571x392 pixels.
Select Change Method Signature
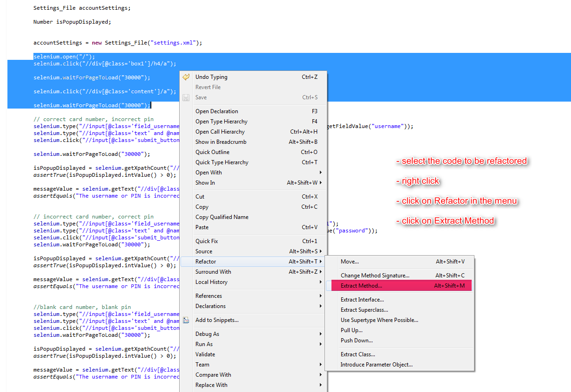[399, 276]
